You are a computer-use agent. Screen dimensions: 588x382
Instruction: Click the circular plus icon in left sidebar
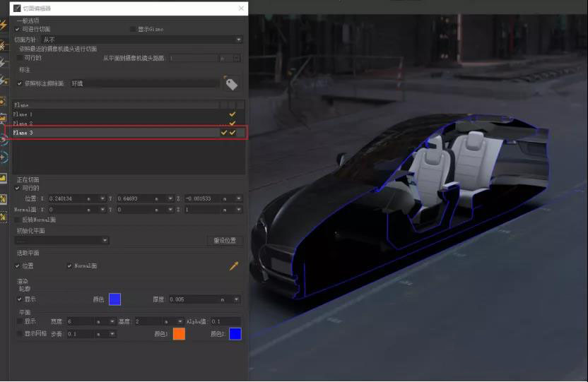coord(4,157)
